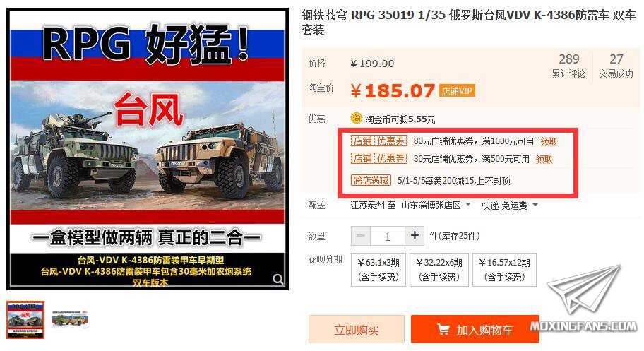
Task: Click the magnifier icon on product image
Action: 278,280
